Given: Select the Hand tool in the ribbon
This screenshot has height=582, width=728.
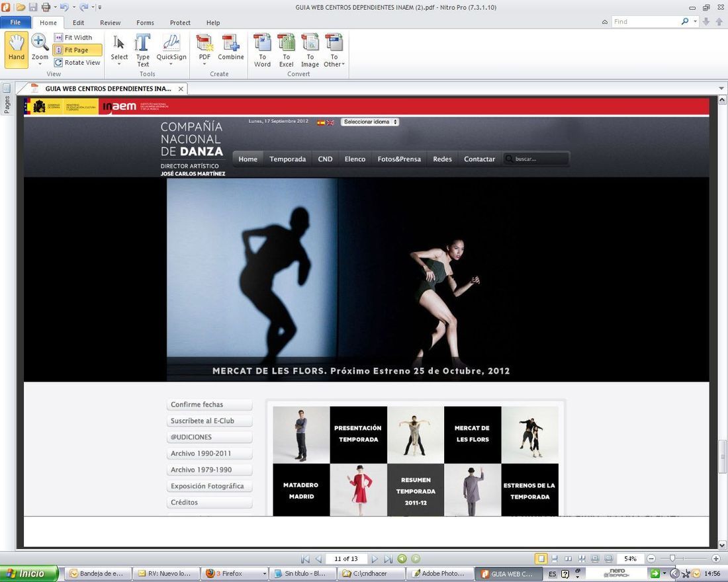Looking at the screenshot, I should (17, 49).
